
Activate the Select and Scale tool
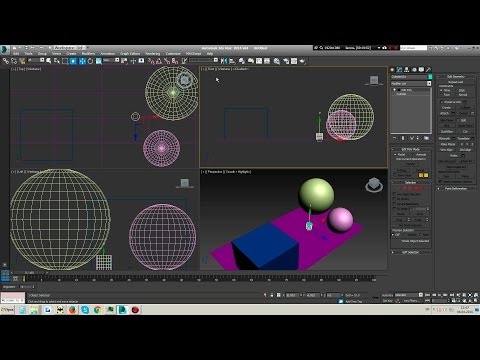click(99, 61)
